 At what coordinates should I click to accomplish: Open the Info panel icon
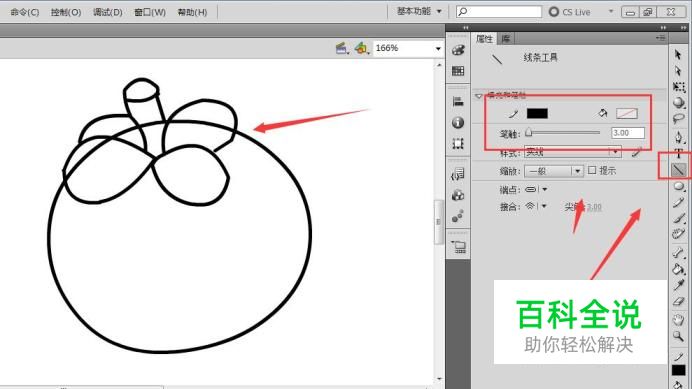(458, 122)
